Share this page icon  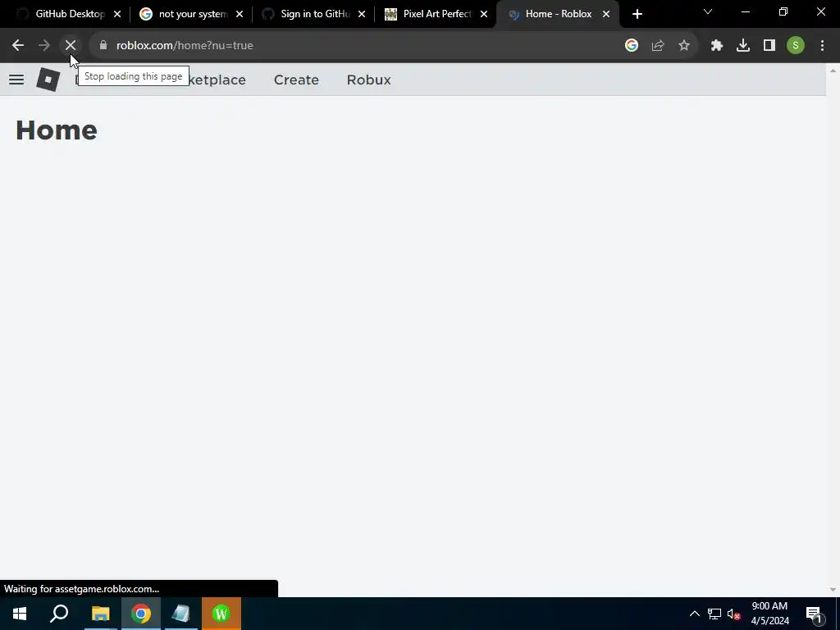pyautogui.click(x=658, y=46)
